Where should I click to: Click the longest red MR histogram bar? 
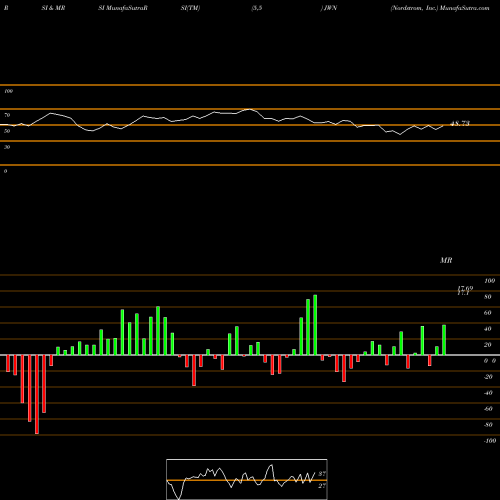(37, 394)
